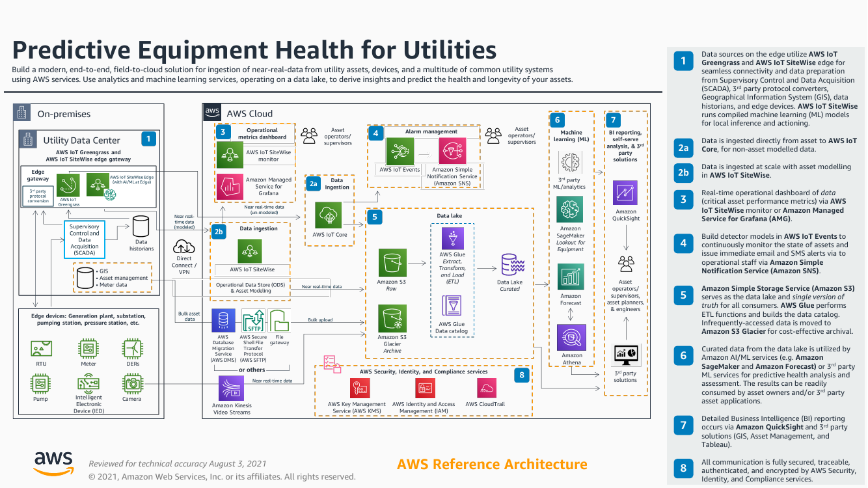Click the Bulk asset data label
The width and height of the screenshot is (868, 488).
pos(189,316)
